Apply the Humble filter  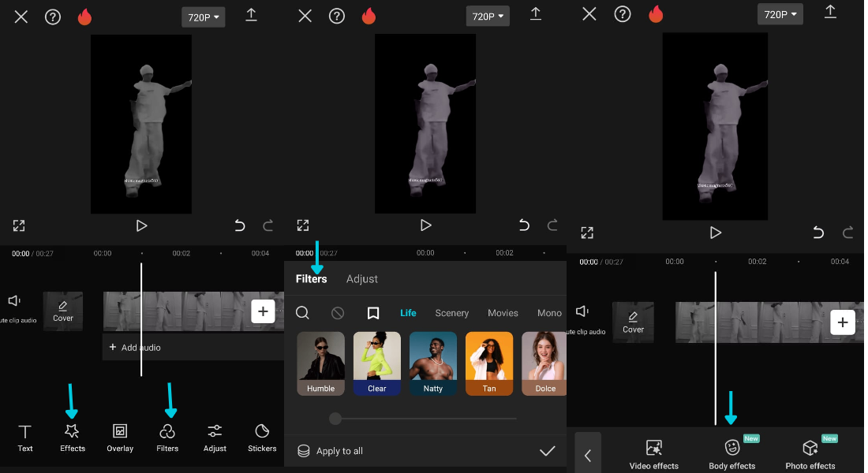[320, 363]
